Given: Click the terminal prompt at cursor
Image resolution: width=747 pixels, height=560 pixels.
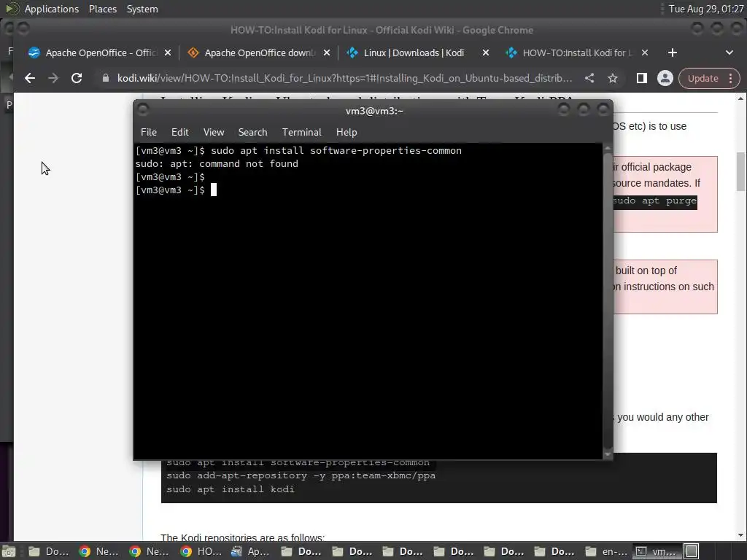Looking at the screenshot, I should tap(214, 190).
